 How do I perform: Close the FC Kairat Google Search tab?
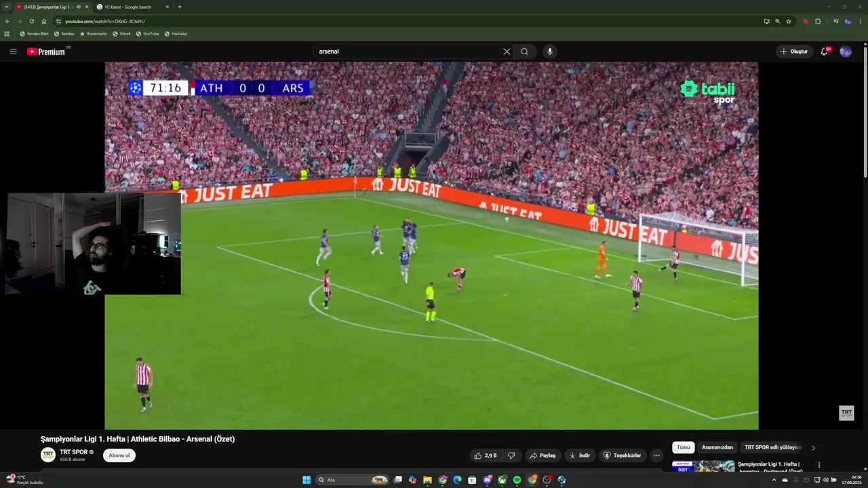pyautogui.click(x=167, y=7)
